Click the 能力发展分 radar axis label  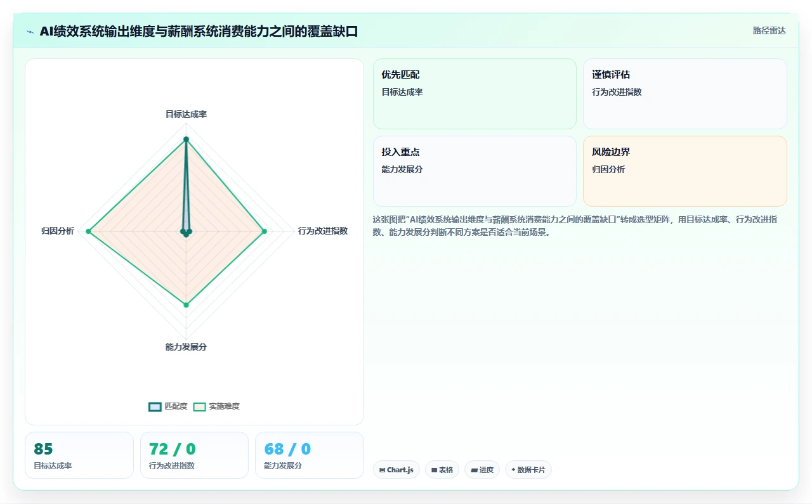[186, 347]
